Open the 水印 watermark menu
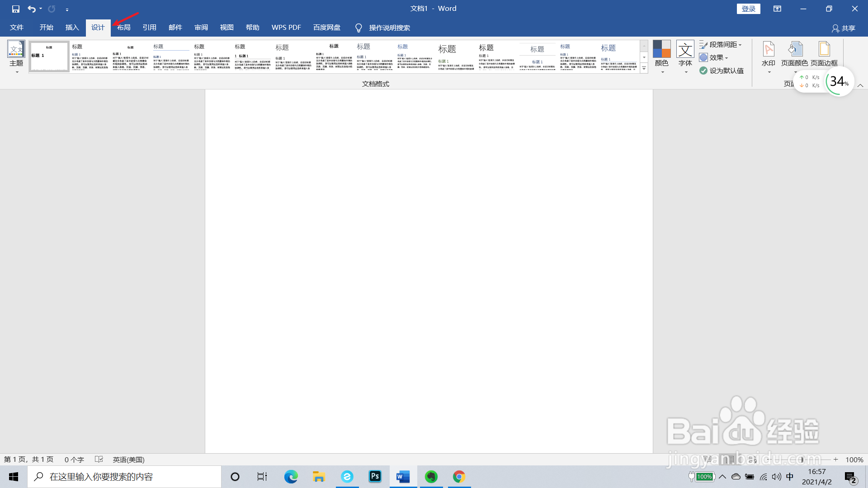 click(768, 57)
